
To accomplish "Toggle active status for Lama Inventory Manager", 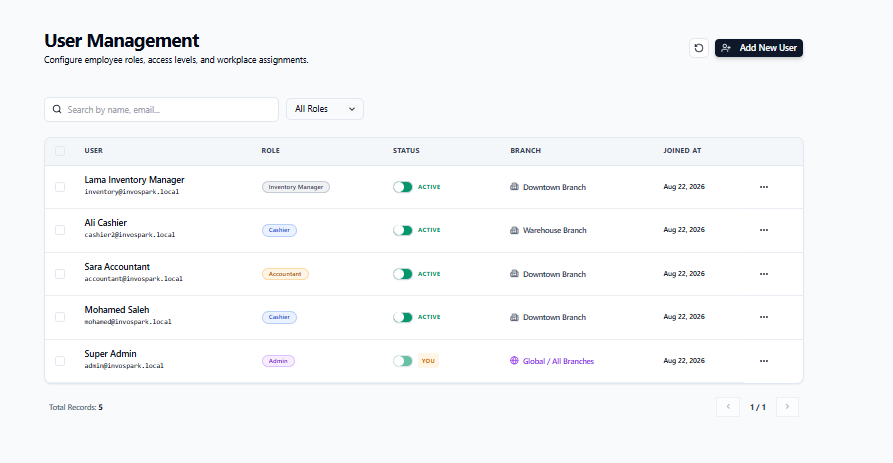I will (403, 187).
